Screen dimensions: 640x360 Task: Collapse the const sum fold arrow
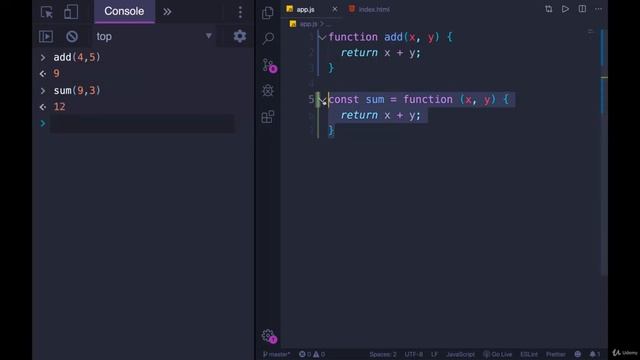[x=323, y=100]
